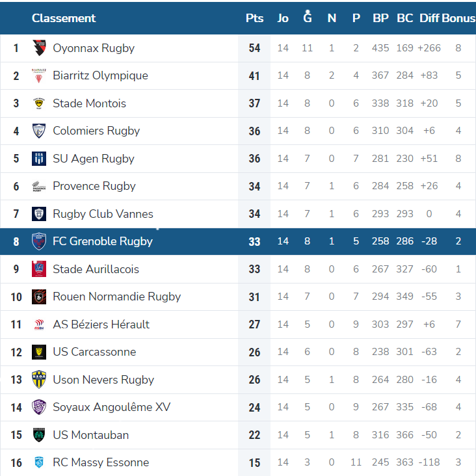Click the SU Agen Rugby blue logo
The image size is (476, 476).
39,159
